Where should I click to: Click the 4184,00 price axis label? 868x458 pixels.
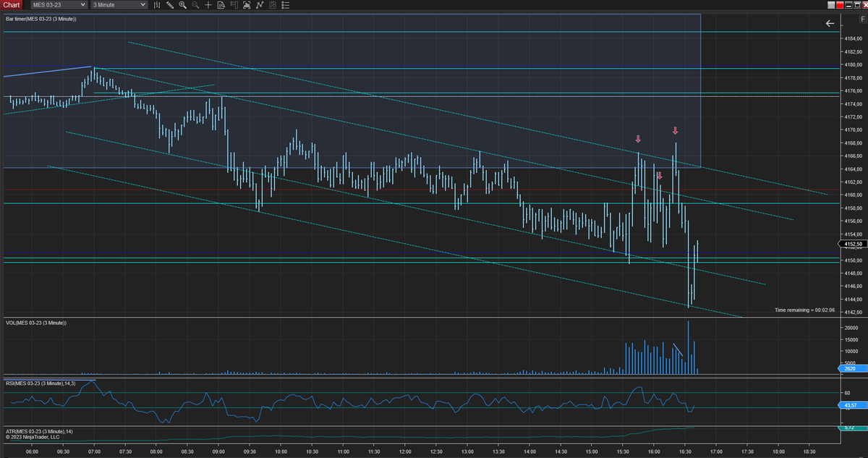[x=852, y=38]
